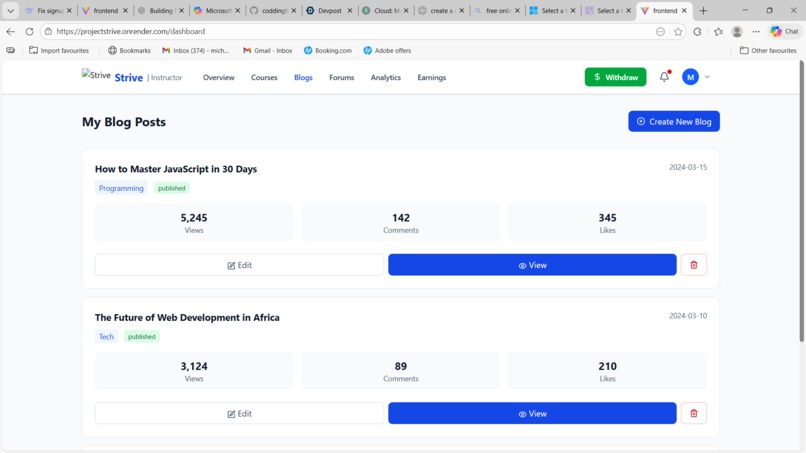
Task: Reload the page with refresh icon
Action: tap(29, 31)
